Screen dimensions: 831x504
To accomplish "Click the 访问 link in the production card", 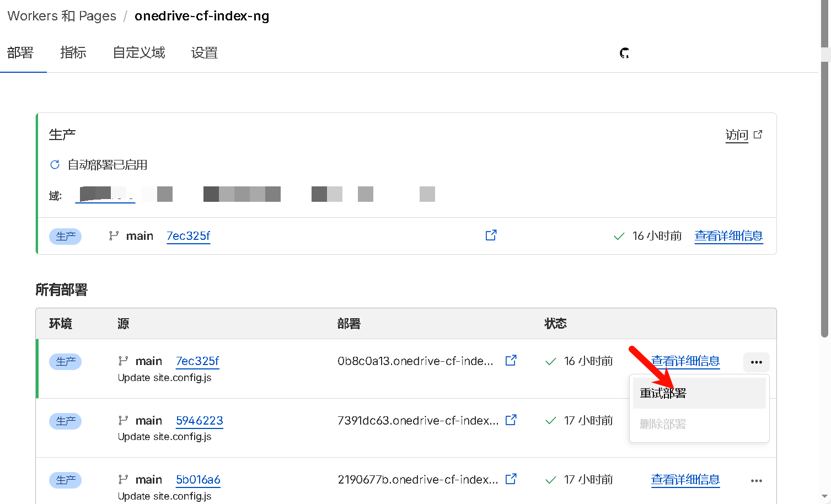I will pos(736,135).
